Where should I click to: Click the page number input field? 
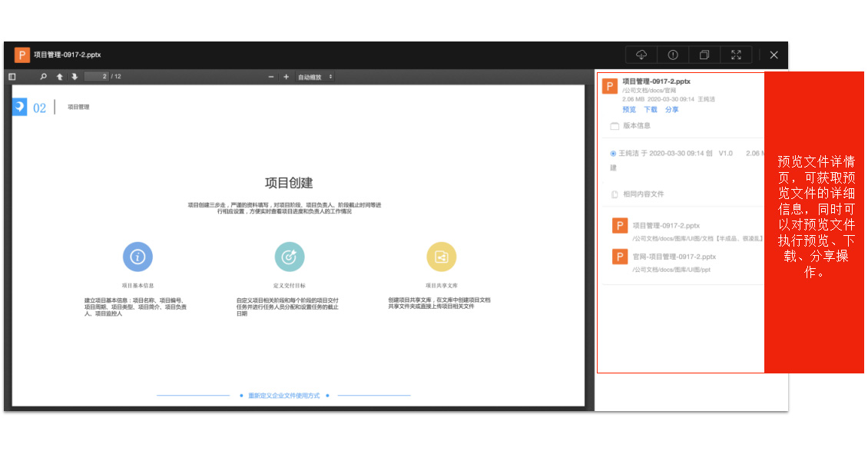pos(96,77)
